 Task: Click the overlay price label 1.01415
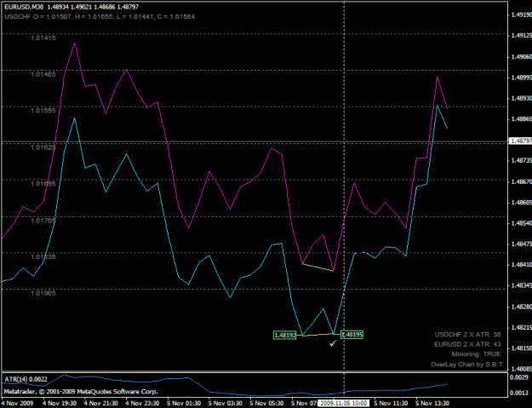pyautogui.click(x=43, y=37)
